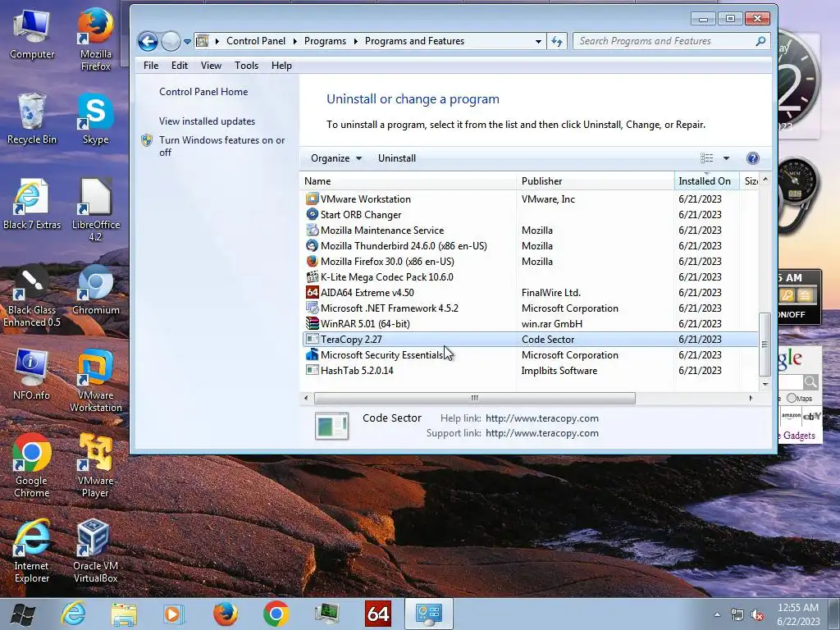This screenshot has width=840, height=630.
Task: Click the change view icon button
Action: pos(706,158)
